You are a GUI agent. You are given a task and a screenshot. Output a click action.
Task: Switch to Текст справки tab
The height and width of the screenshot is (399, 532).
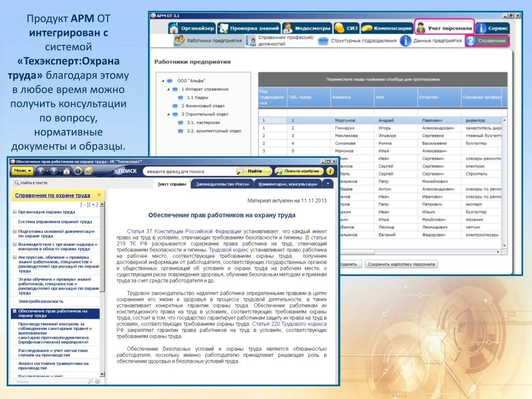pyautogui.click(x=171, y=184)
